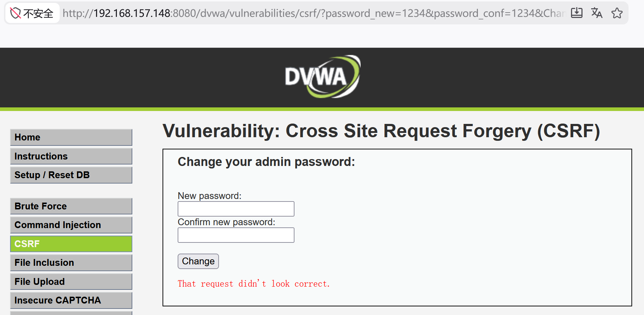Submit with the Change button
The height and width of the screenshot is (315, 644).
(x=198, y=261)
